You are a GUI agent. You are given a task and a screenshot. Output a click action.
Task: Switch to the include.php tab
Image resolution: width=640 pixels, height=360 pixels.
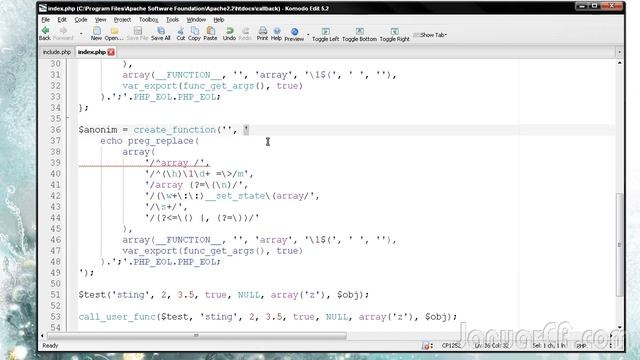coord(57,52)
